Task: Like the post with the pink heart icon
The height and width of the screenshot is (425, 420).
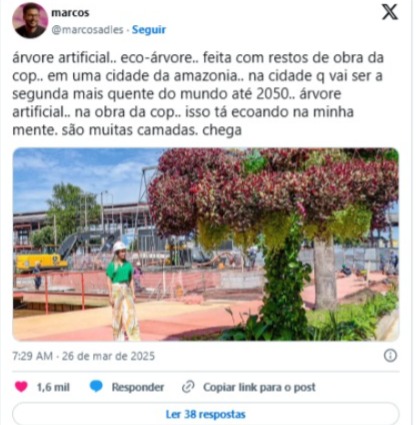Action: tap(21, 387)
